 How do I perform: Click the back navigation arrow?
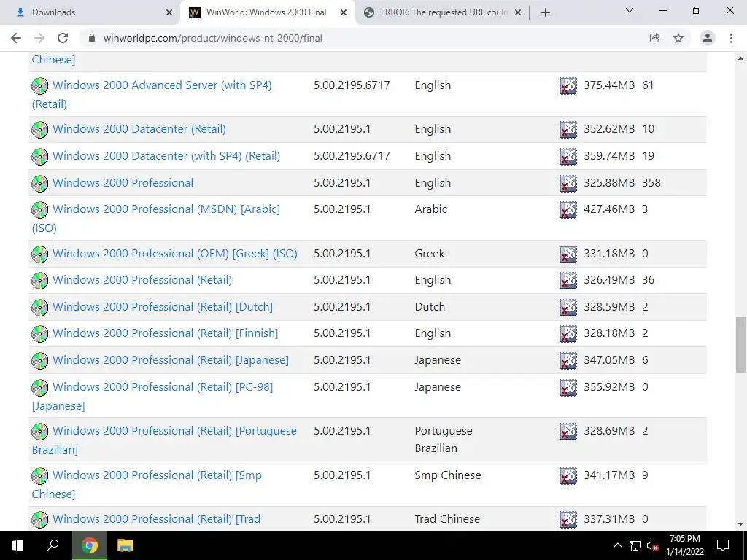tap(16, 38)
